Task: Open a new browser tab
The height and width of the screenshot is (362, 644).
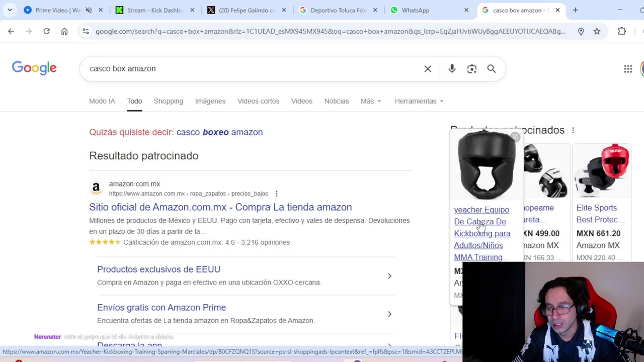Action: (x=575, y=10)
